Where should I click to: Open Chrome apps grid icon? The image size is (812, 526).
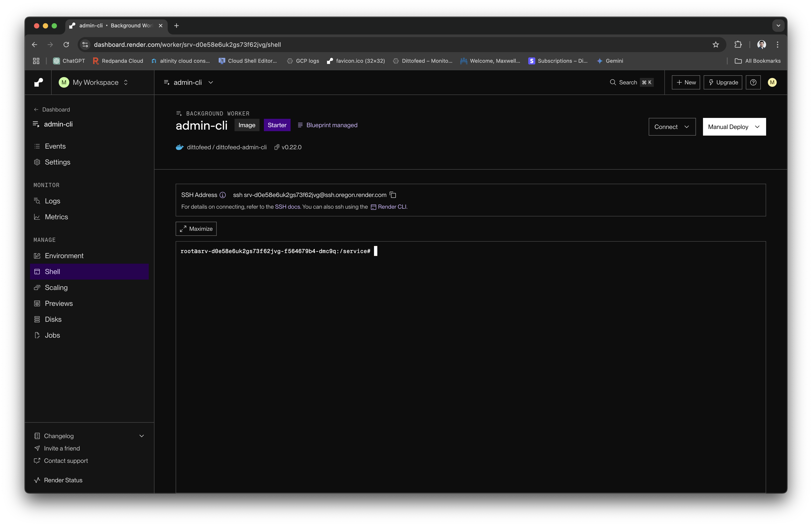pyautogui.click(x=36, y=61)
